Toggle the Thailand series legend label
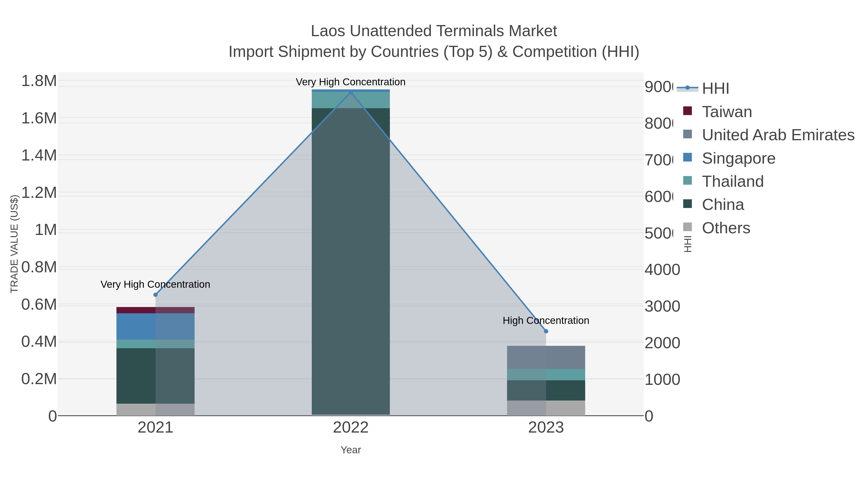The width and height of the screenshot is (868, 488). pos(733,181)
